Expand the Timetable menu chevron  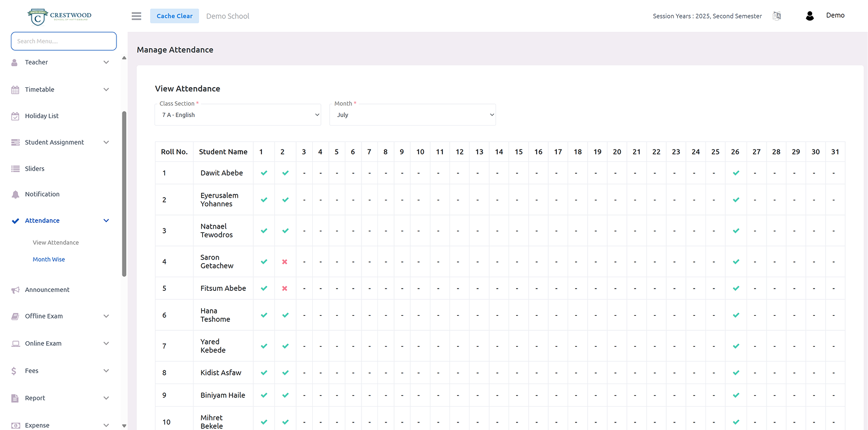pyautogui.click(x=106, y=90)
